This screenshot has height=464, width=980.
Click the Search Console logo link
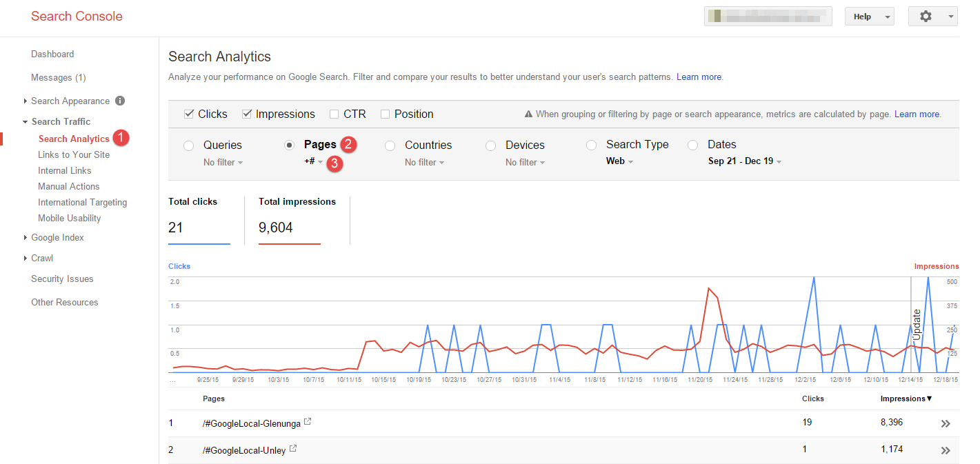[x=77, y=17]
